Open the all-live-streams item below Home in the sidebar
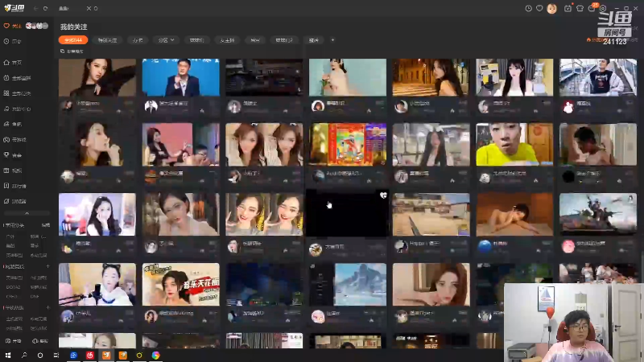The image size is (644, 362). point(17,78)
